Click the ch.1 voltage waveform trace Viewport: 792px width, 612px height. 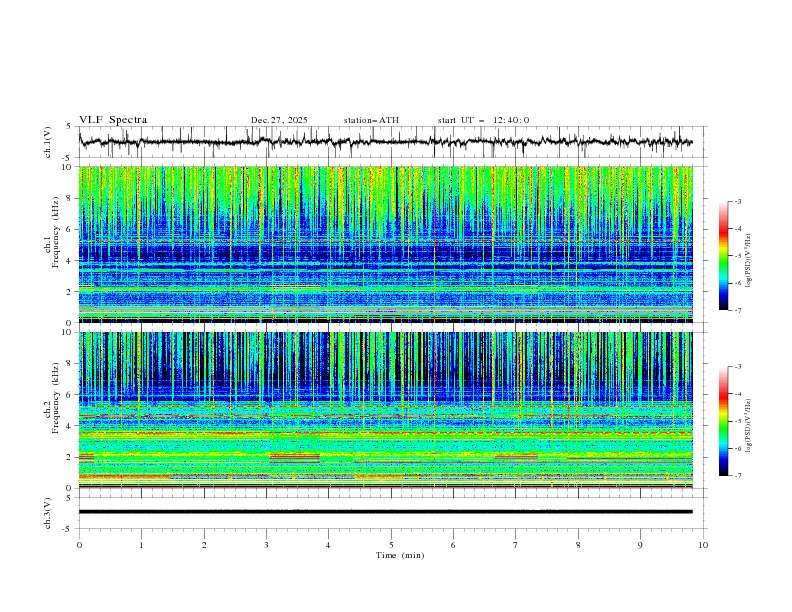(385, 142)
